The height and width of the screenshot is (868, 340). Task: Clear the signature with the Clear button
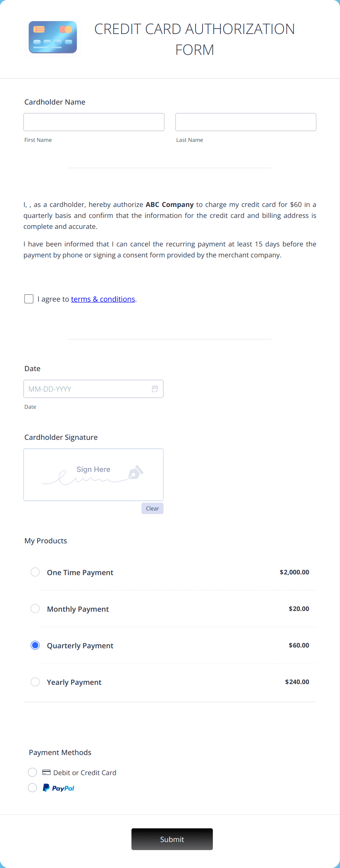tap(152, 508)
